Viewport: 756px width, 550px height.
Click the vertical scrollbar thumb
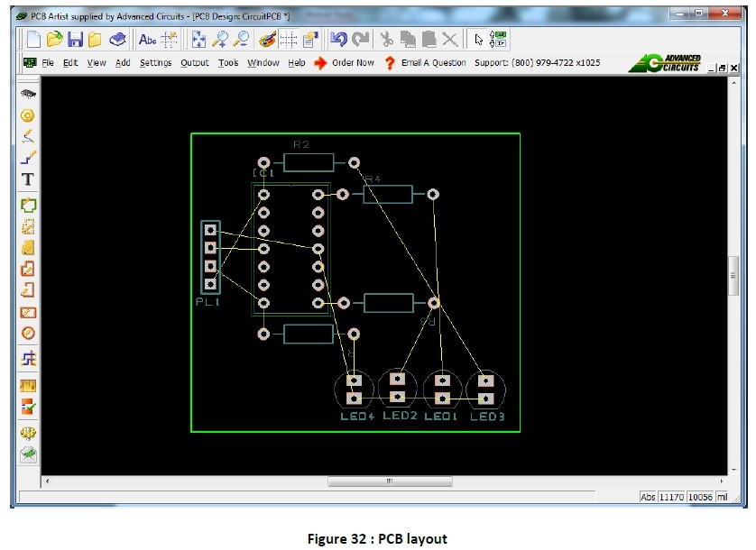click(733, 276)
